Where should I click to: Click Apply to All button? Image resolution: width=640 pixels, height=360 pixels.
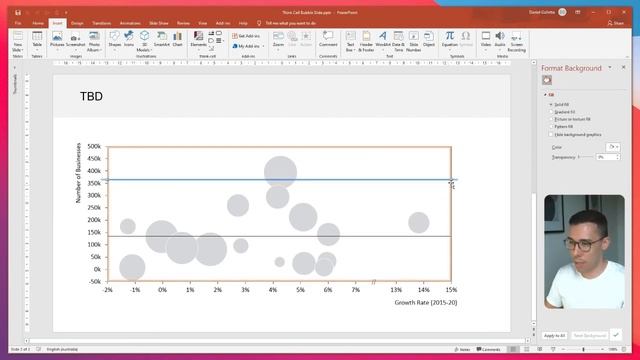(554, 336)
